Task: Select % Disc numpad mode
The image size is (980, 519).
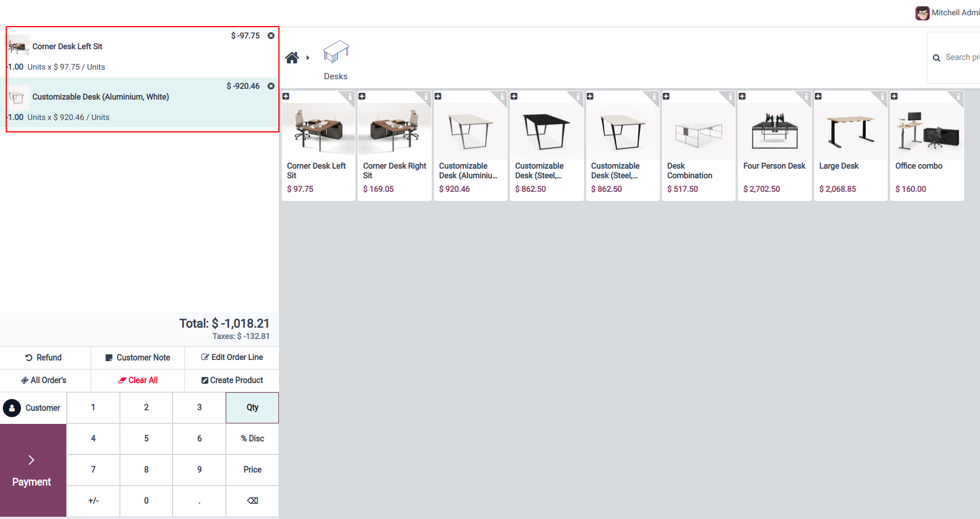Action: (252, 439)
